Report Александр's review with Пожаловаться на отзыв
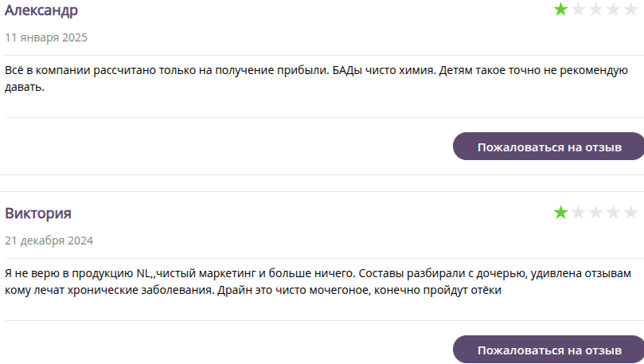The height and width of the screenshot is (364, 644). click(x=548, y=147)
